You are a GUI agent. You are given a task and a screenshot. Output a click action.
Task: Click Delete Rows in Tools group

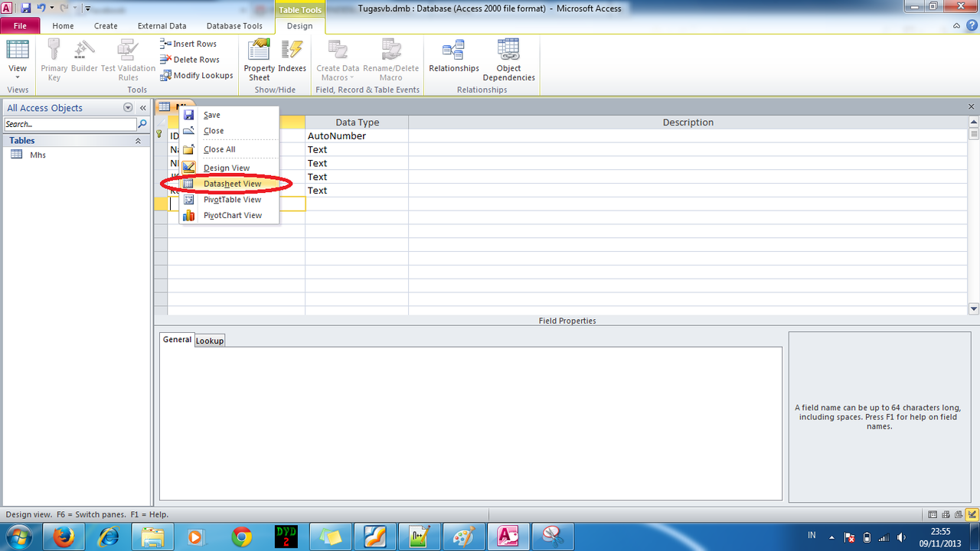pos(190,60)
